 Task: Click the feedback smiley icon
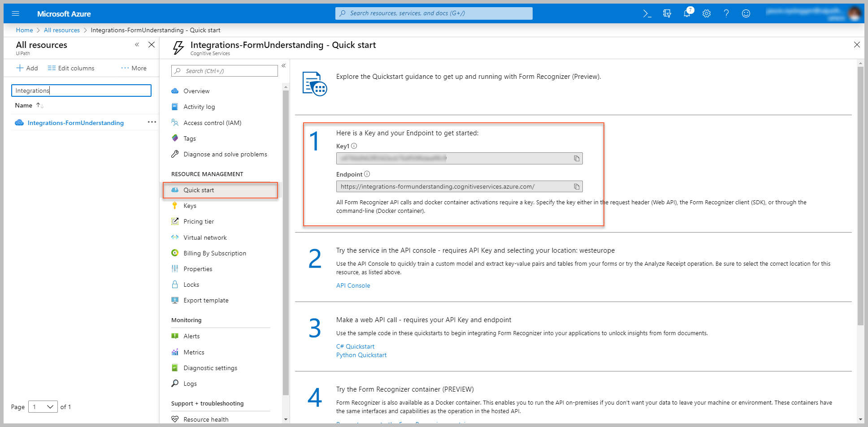pyautogui.click(x=746, y=13)
